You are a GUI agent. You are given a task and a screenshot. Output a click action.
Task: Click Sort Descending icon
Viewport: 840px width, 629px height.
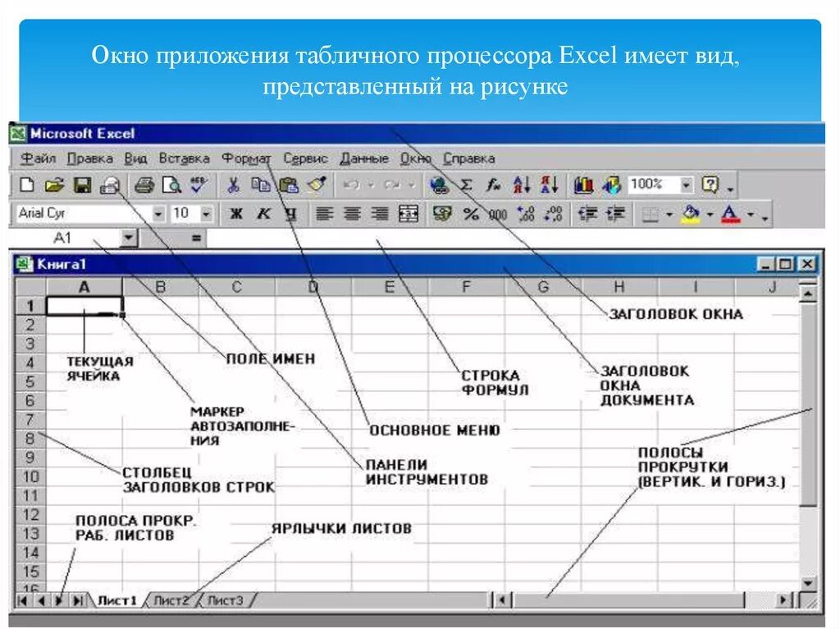550,185
